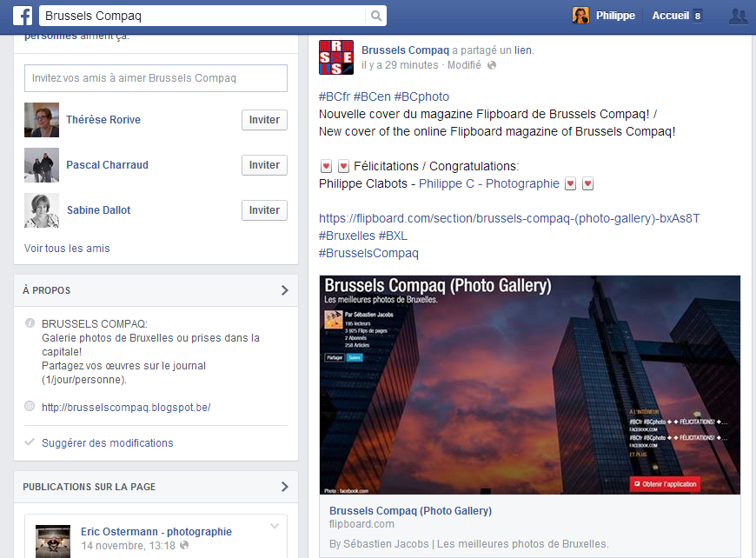The width and height of the screenshot is (756, 558).
Task: Open the #BXL hashtag
Action: point(393,236)
